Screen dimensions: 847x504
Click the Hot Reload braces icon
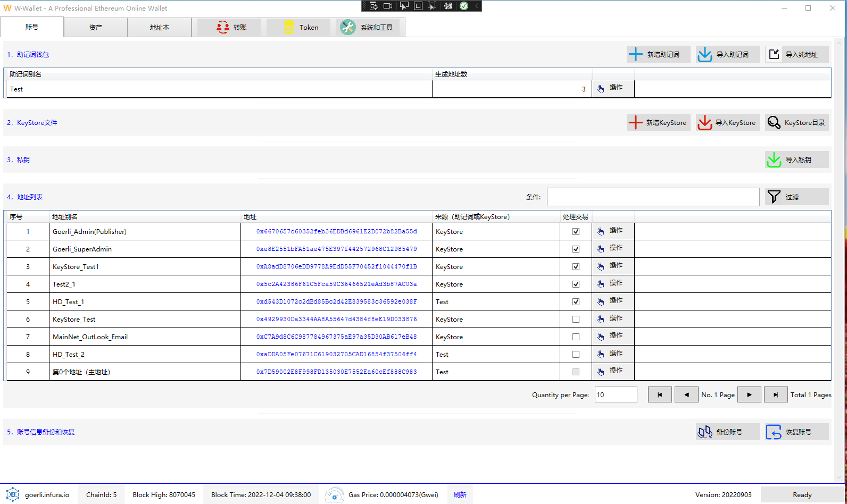tap(448, 6)
